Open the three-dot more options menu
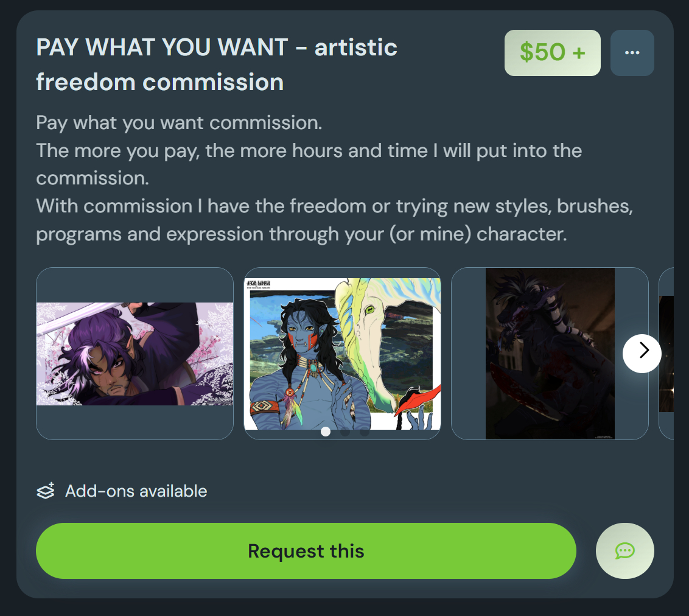Screen dimensions: 689x616 pyautogui.click(x=632, y=53)
